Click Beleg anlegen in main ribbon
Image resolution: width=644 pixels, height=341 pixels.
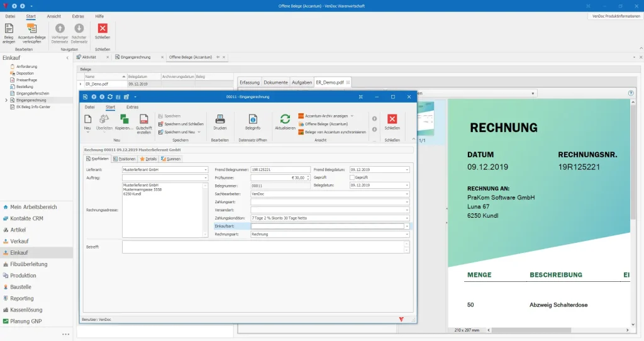(x=9, y=33)
